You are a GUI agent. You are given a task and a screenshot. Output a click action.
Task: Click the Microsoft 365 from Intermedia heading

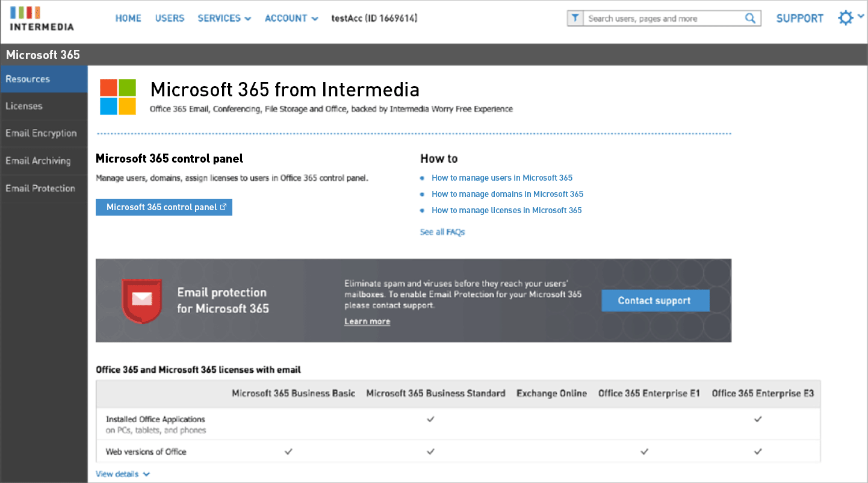[x=285, y=89]
